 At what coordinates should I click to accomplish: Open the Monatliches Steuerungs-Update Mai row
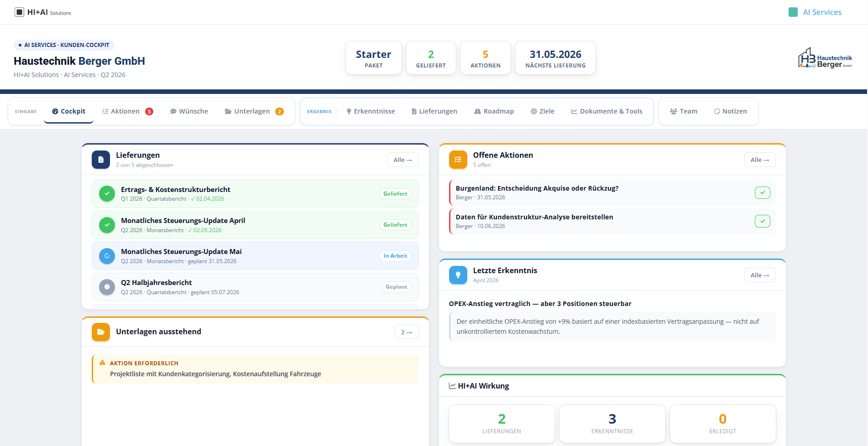[x=255, y=256]
